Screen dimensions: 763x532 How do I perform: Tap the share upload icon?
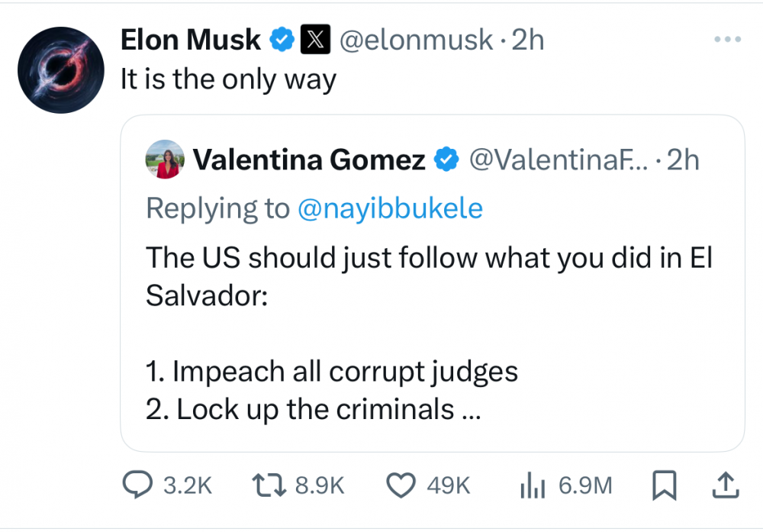pos(726,485)
